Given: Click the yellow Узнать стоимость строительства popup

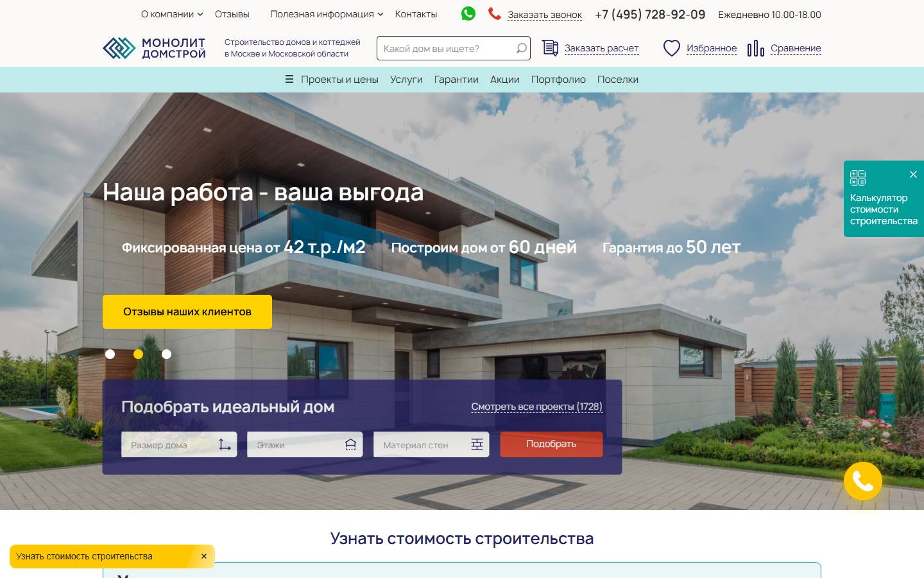Looking at the screenshot, I should coord(112,556).
